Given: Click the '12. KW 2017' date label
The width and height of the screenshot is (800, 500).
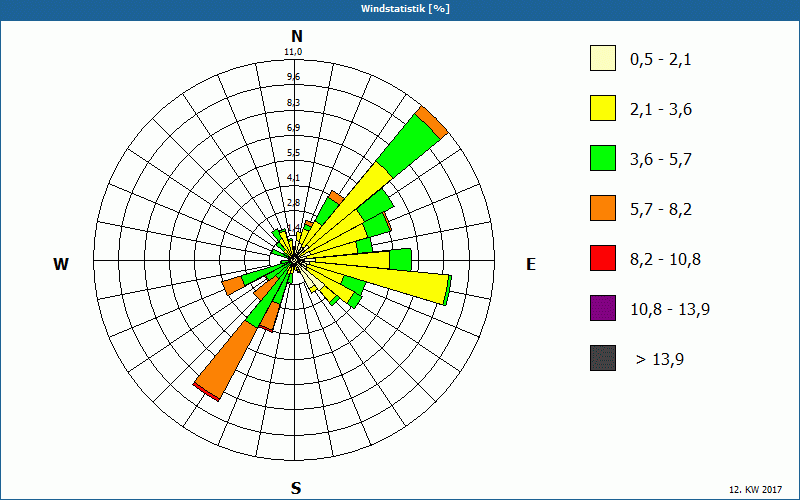Looking at the screenshot, I should tap(758, 490).
